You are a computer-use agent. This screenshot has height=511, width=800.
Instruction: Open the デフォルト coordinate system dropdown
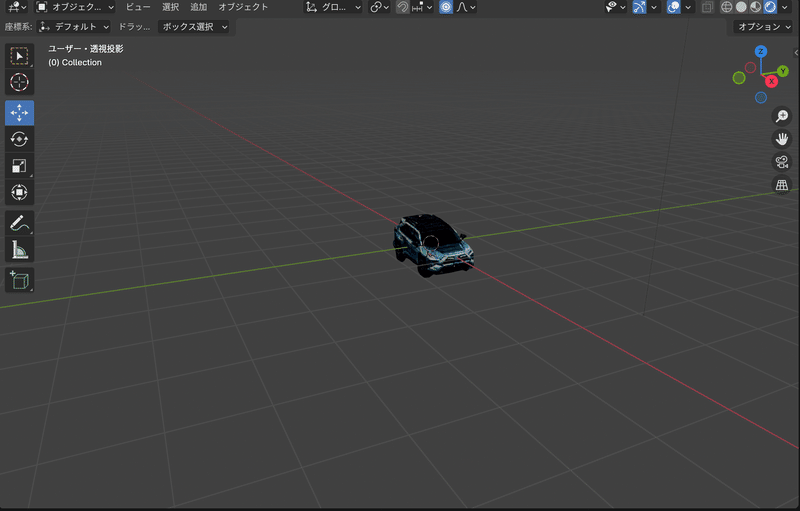[73, 27]
